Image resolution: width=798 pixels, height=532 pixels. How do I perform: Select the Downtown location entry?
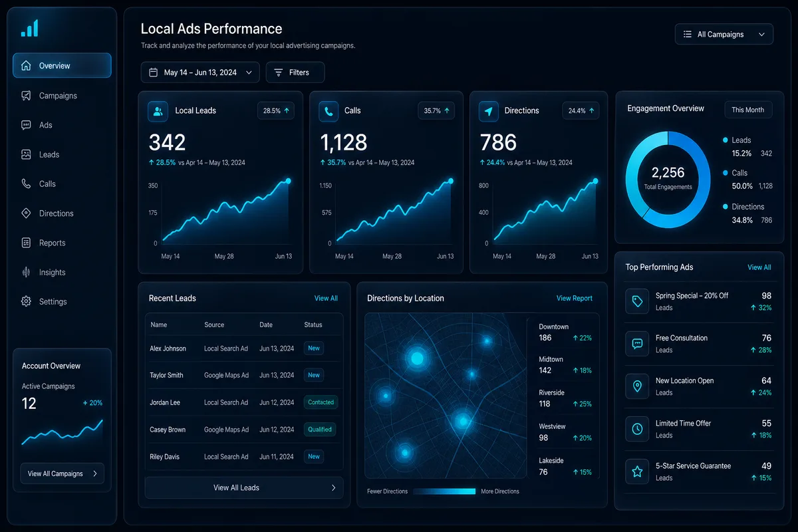coord(565,332)
